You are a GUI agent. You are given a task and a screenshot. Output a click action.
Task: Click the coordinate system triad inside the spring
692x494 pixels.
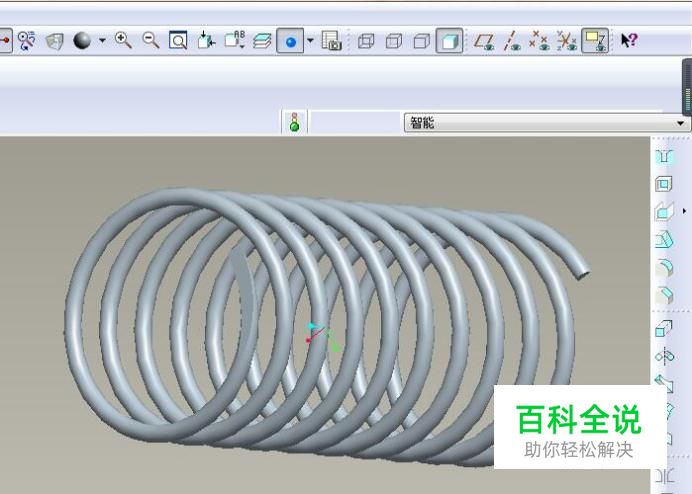coord(323,337)
